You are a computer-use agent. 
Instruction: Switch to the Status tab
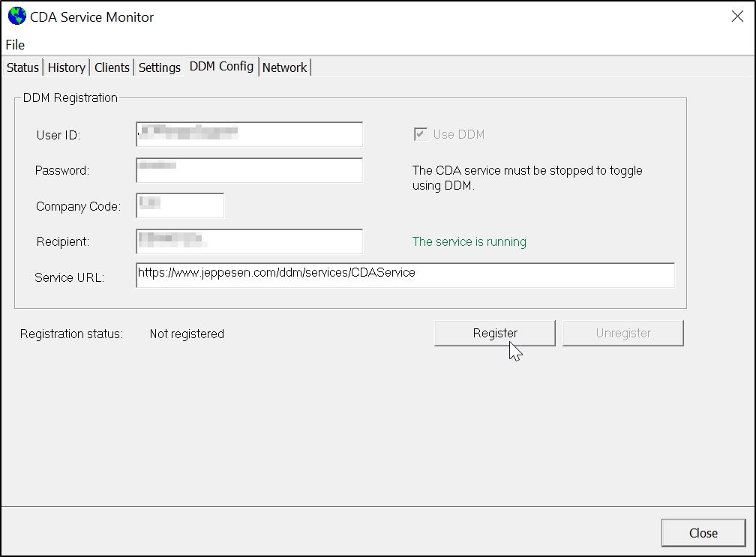[22, 67]
